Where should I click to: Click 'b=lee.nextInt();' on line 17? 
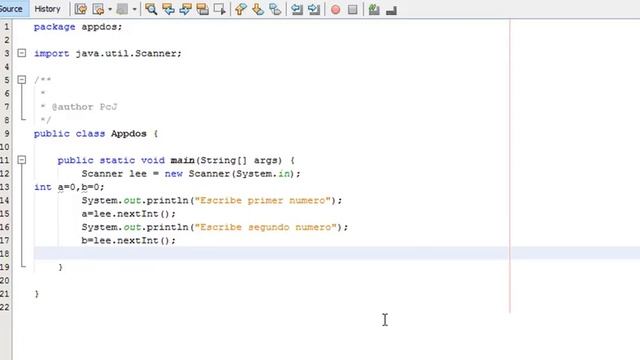tap(129, 241)
